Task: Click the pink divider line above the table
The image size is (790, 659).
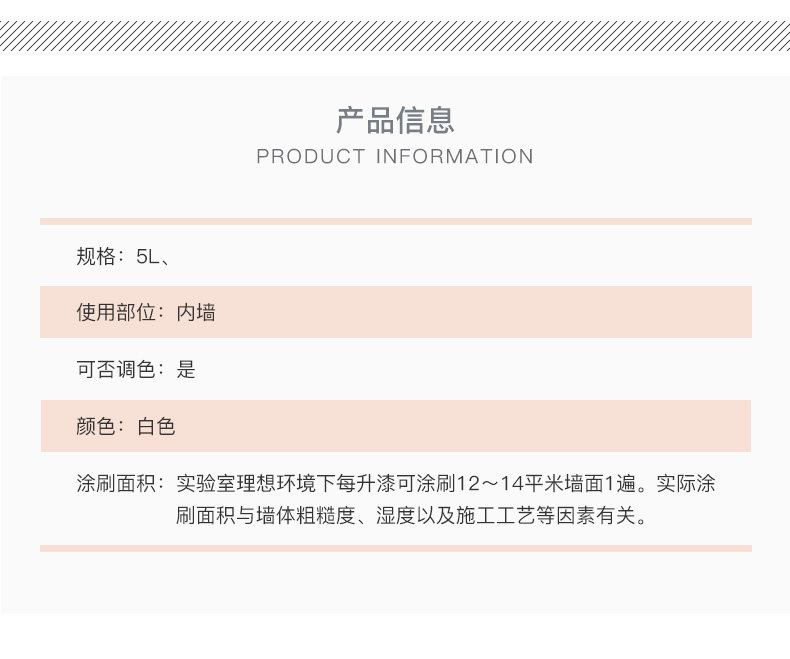Action: tap(395, 221)
